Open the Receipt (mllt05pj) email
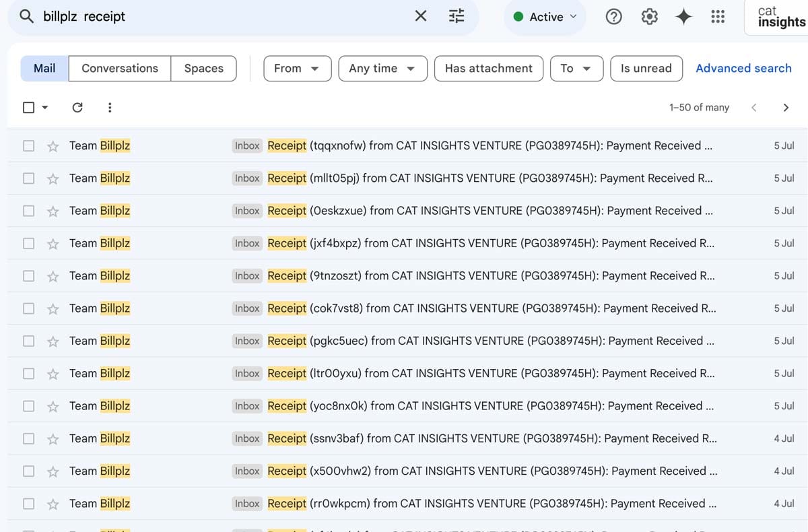808x532 pixels. pos(407,178)
